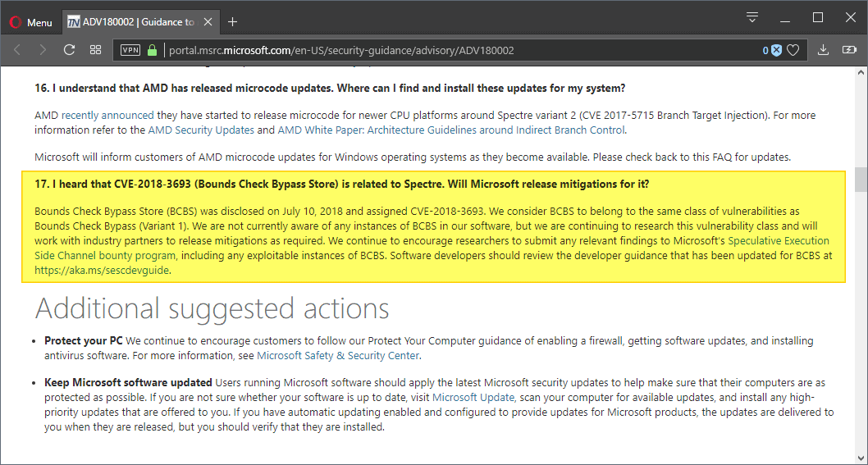Open the Speed Dial start page grid
This screenshot has height=465, width=868.
click(x=95, y=50)
